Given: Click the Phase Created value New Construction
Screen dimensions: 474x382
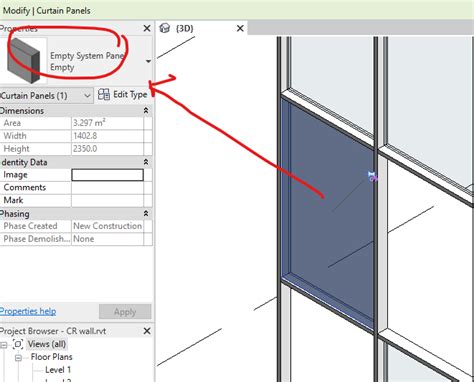Looking at the screenshot, I should tap(107, 226).
